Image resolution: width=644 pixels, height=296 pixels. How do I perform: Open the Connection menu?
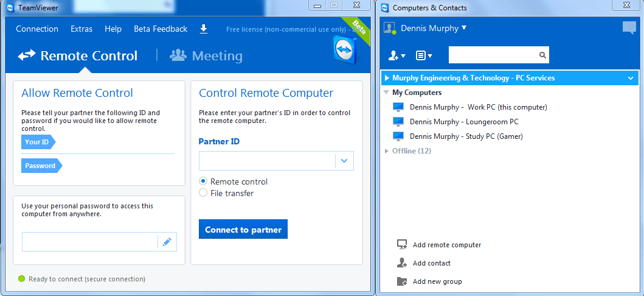(x=37, y=29)
